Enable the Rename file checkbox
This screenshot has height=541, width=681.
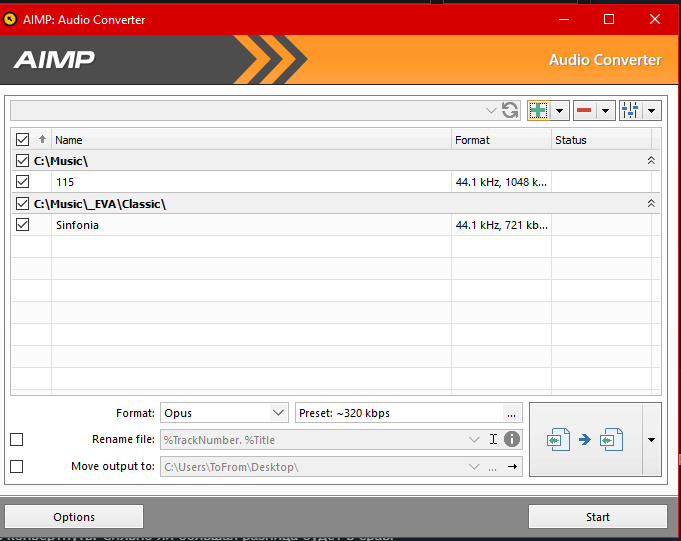tap(17, 439)
